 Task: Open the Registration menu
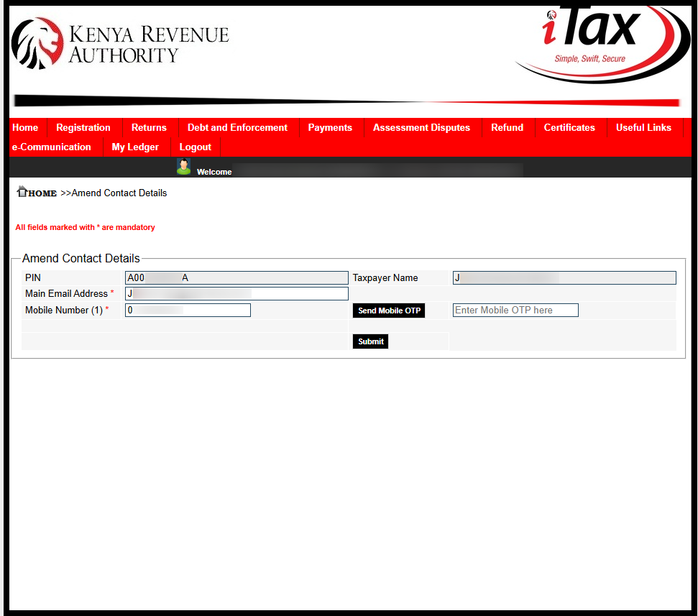83,127
